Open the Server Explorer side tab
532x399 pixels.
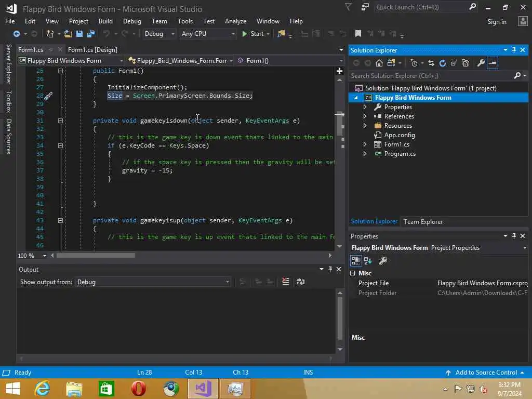point(9,64)
